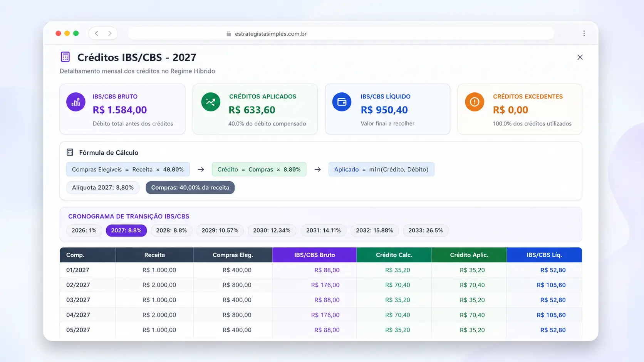Click the 02/2027 row in the table
The height and width of the screenshot is (362, 644).
pos(321,285)
